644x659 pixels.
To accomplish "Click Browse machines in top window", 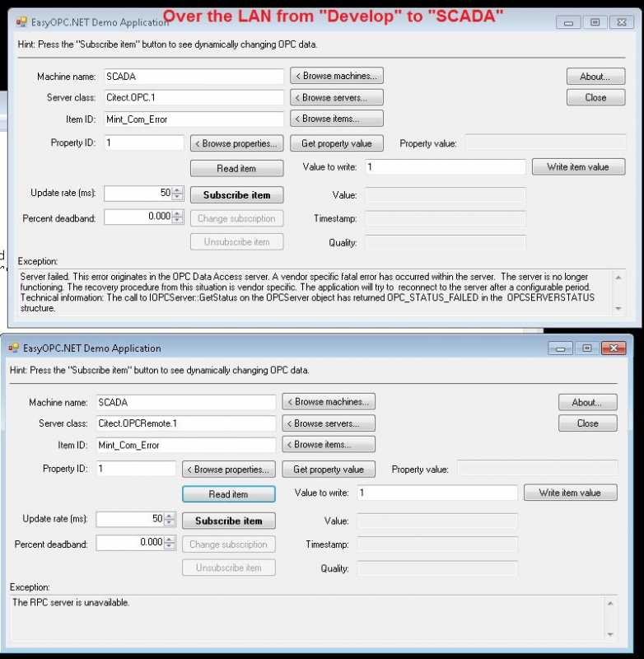I will (x=337, y=76).
